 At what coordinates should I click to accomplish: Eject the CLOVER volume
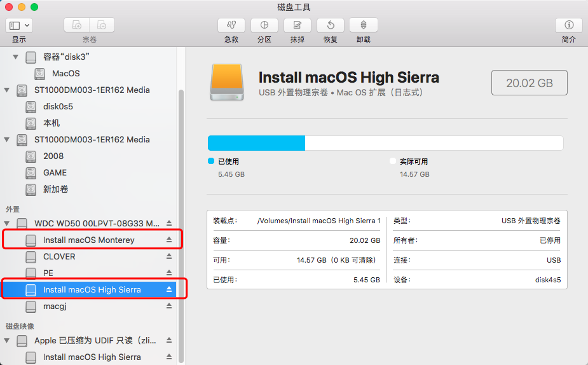click(169, 256)
